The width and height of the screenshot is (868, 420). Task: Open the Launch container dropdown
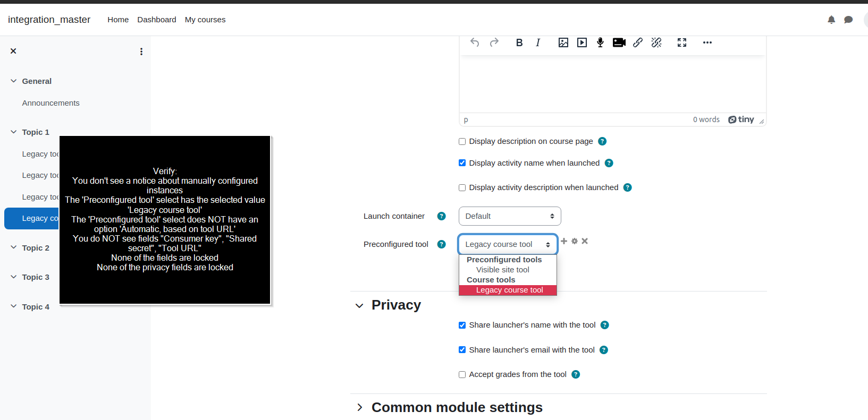pyautogui.click(x=510, y=216)
